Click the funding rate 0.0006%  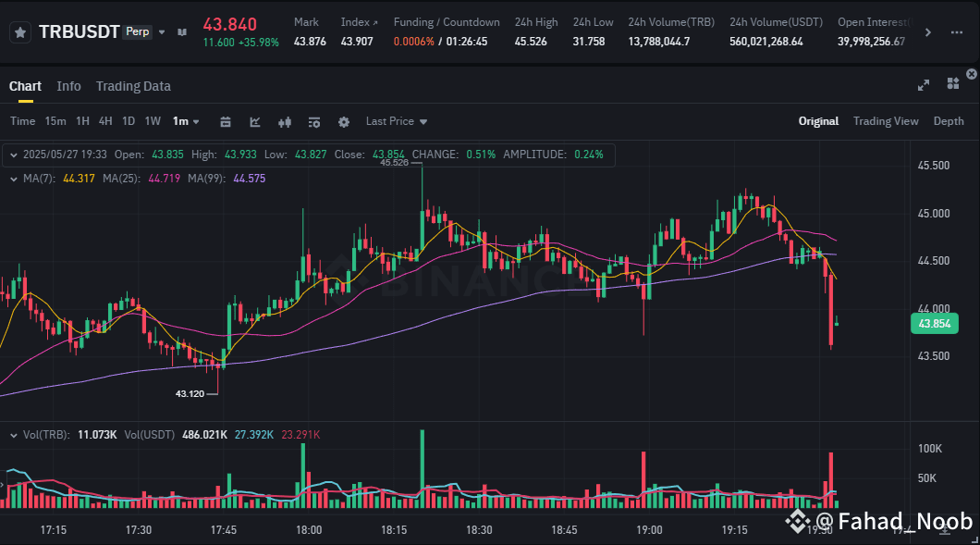coord(414,42)
